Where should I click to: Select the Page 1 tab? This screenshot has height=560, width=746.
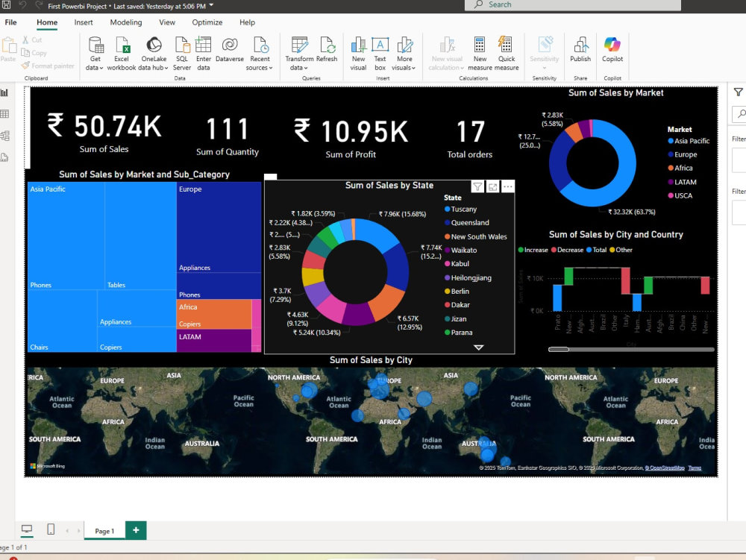pos(104,531)
